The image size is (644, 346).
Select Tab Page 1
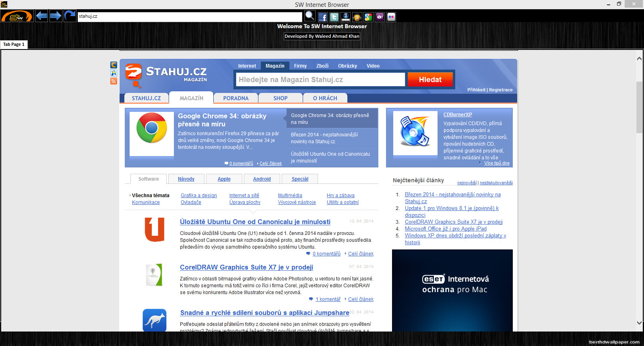(14, 44)
